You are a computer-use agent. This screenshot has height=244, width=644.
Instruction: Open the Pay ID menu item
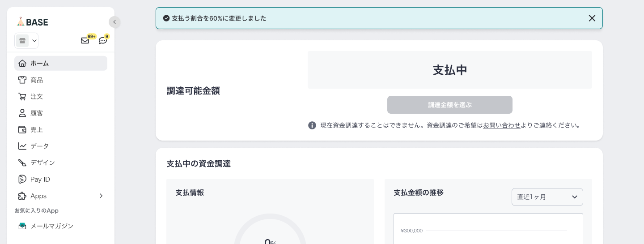click(40, 179)
